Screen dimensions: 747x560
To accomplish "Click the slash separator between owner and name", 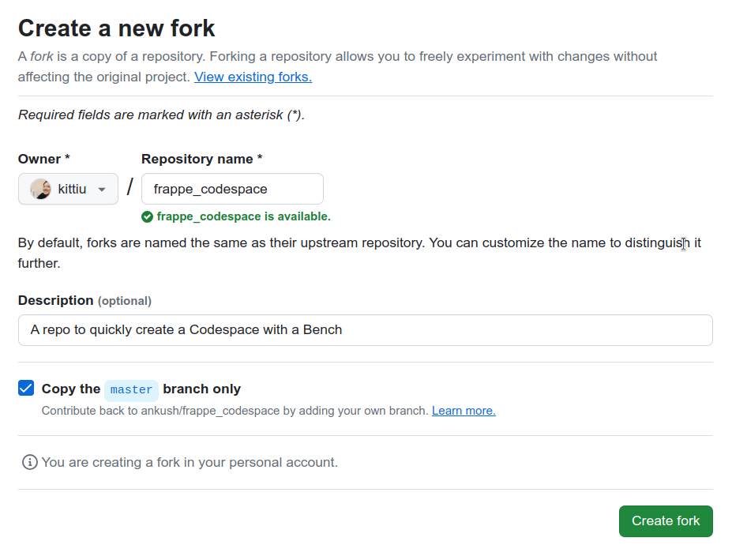I will [130, 187].
